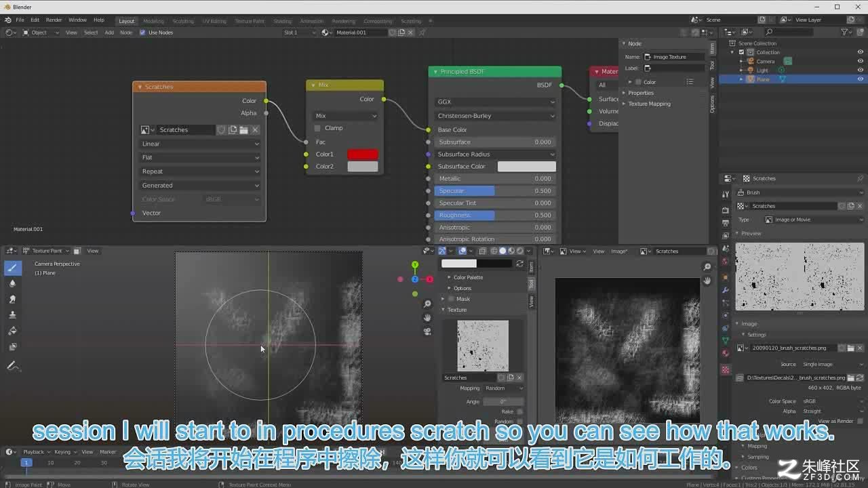Open the Texture properties tab
Viewport: 868px width, 488px height.
[726, 370]
